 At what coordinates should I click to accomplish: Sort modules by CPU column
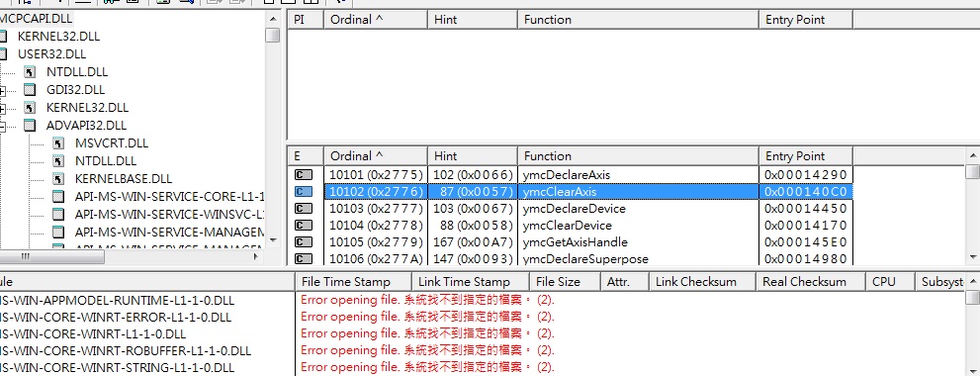pyautogui.click(x=890, y=282)
